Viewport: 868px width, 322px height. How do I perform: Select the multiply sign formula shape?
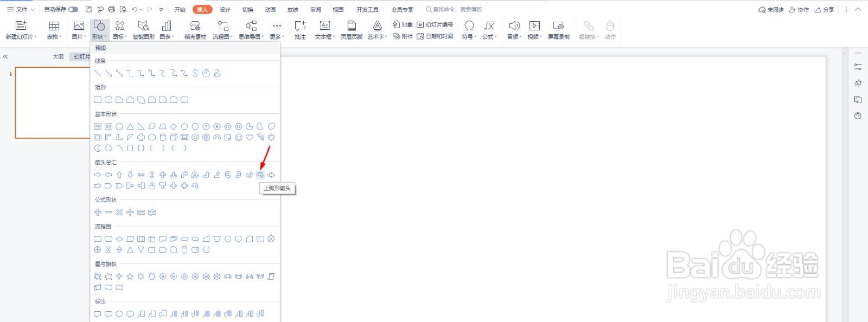tap(119, 212)
